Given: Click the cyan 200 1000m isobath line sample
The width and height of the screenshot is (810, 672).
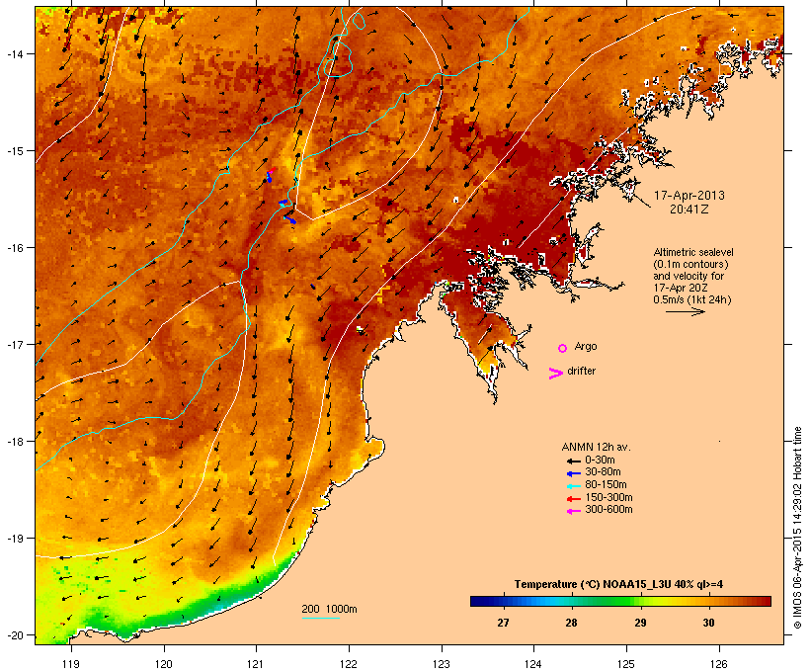Looking at the screenshot, I should click(320, 618).
